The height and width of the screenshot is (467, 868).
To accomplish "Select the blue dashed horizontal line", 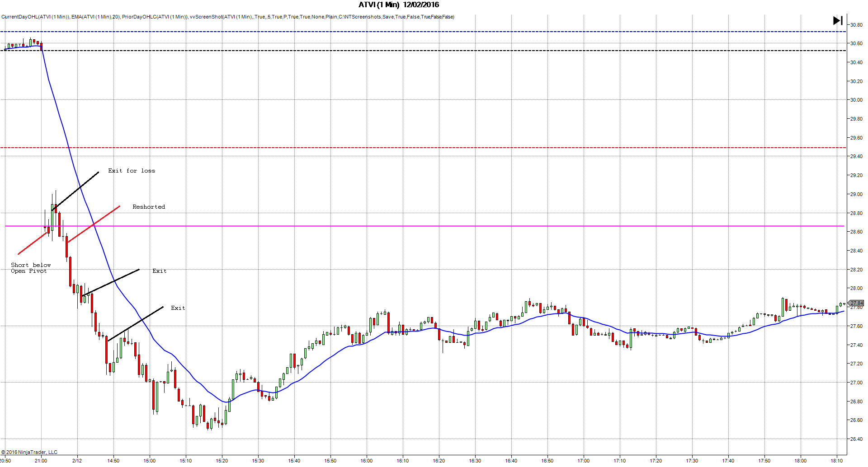I will tap(423, 32).
